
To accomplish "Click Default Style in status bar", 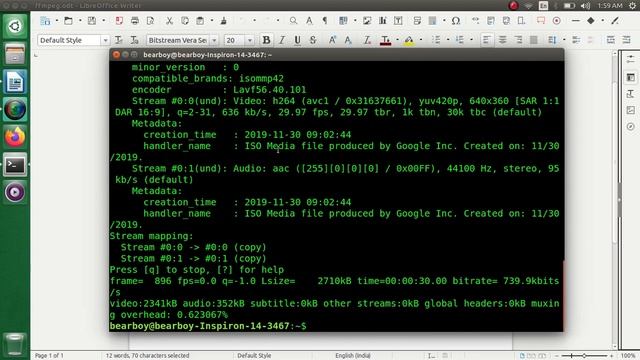I will coord(254,356).
